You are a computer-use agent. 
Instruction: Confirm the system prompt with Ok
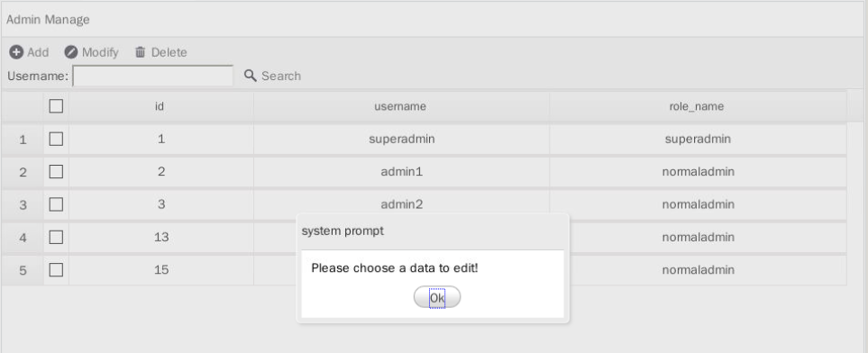(437, 298)
